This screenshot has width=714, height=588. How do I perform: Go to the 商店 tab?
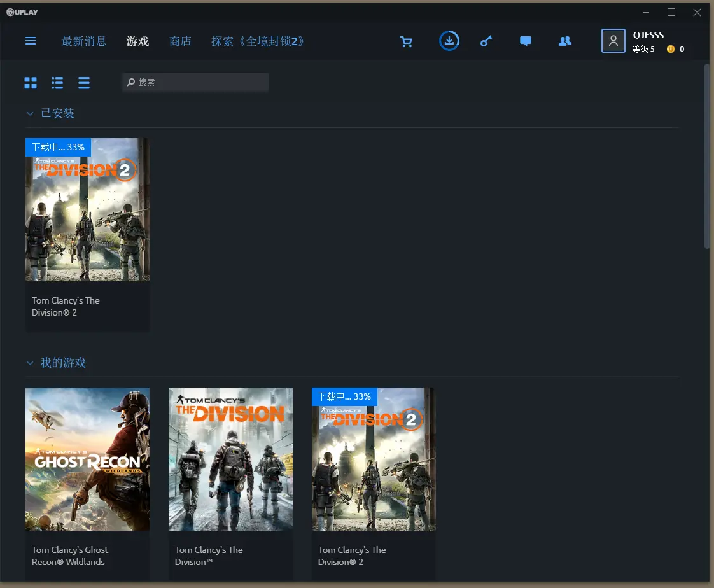point(180,41)
